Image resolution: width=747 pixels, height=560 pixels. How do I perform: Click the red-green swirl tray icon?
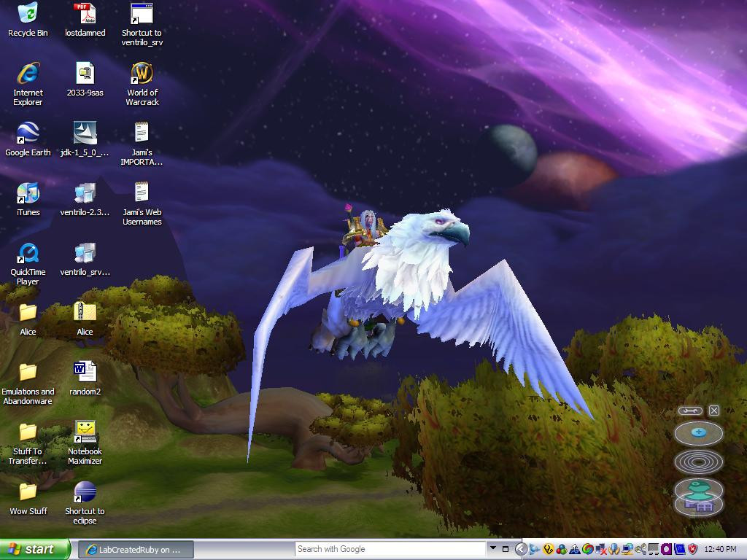pyautogui.click(x=588, y=550)
